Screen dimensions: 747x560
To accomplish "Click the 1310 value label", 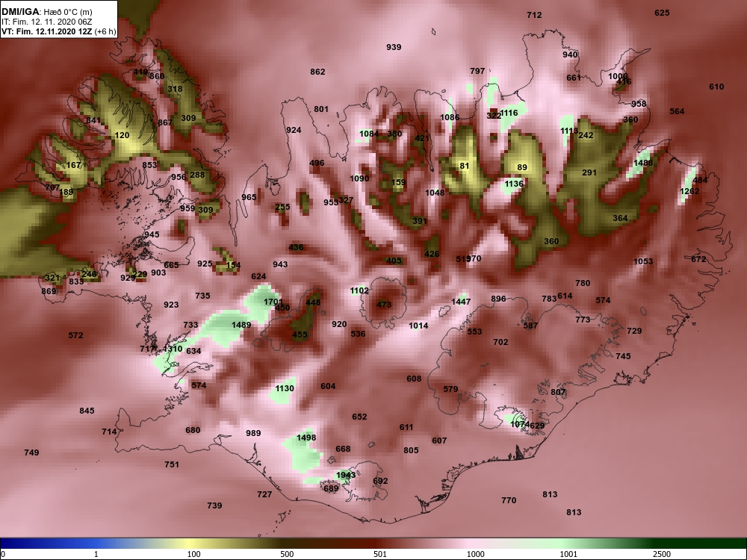I will coord(173,349).
